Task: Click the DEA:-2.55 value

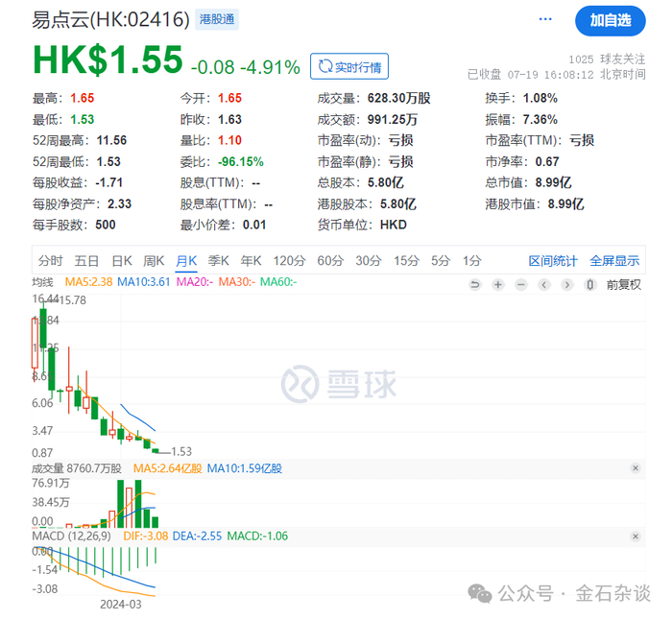Action: [x=197, y=536]
